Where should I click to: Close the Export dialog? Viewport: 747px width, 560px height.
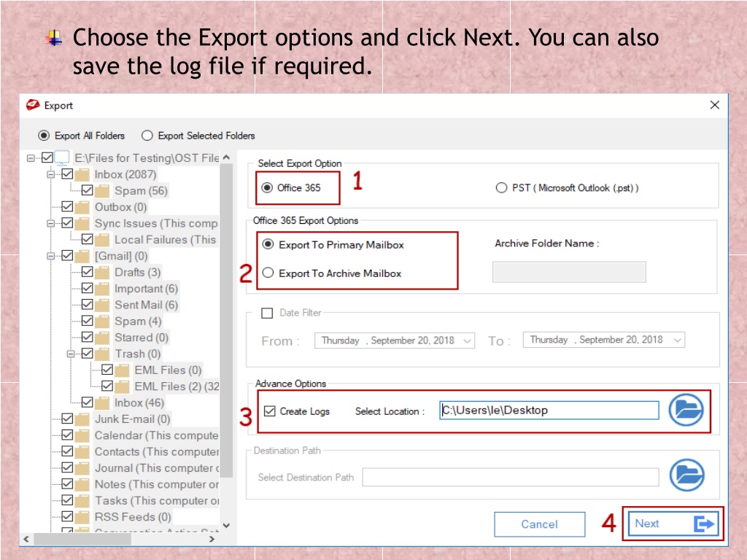point(715,105)
